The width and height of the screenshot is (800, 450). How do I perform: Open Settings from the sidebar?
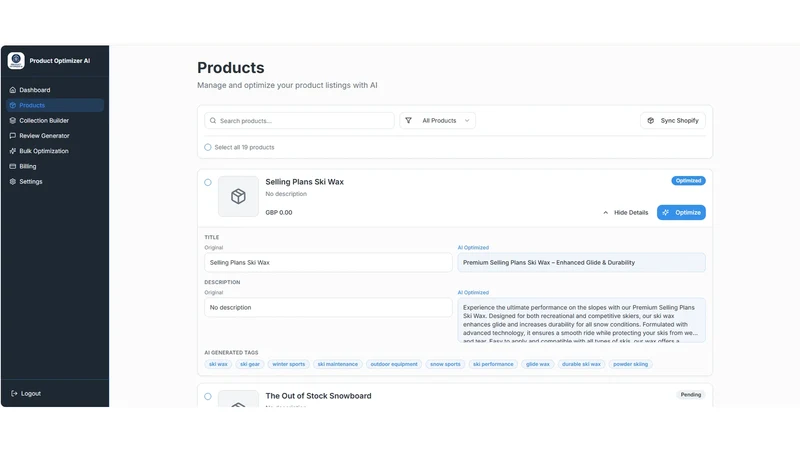(55, 182)
